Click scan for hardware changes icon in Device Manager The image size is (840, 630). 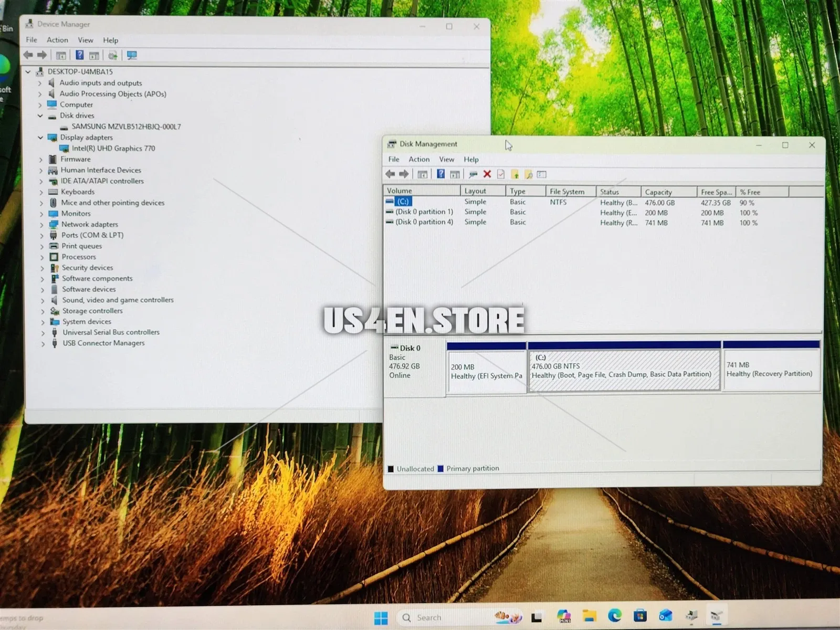132,55
